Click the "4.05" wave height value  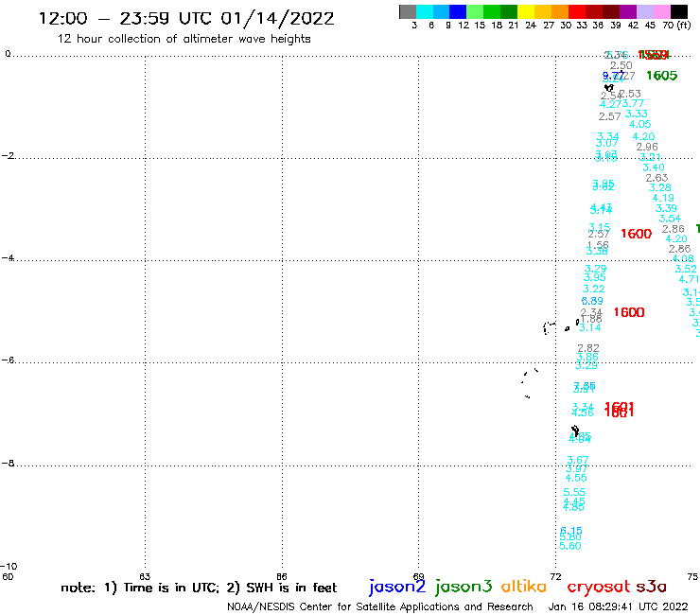[639, 124]
